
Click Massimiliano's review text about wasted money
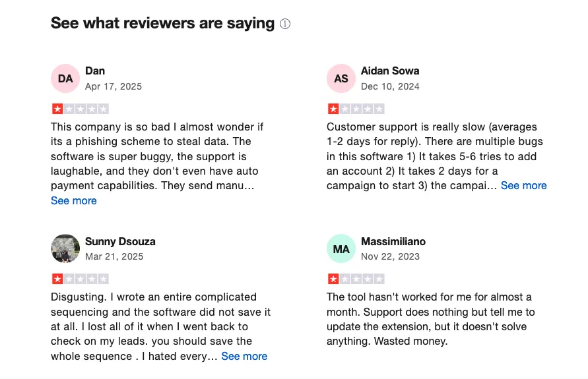pos(430,319)
